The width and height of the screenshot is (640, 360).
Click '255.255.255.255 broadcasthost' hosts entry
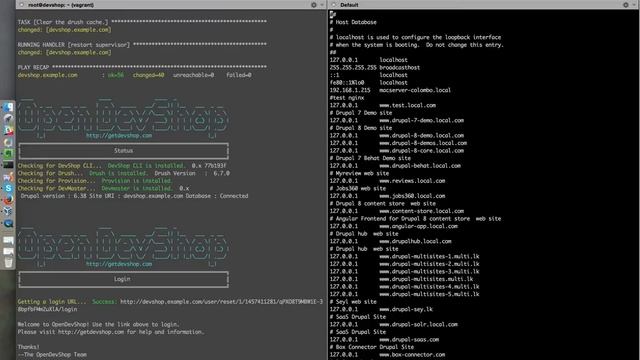click(375, 67)
